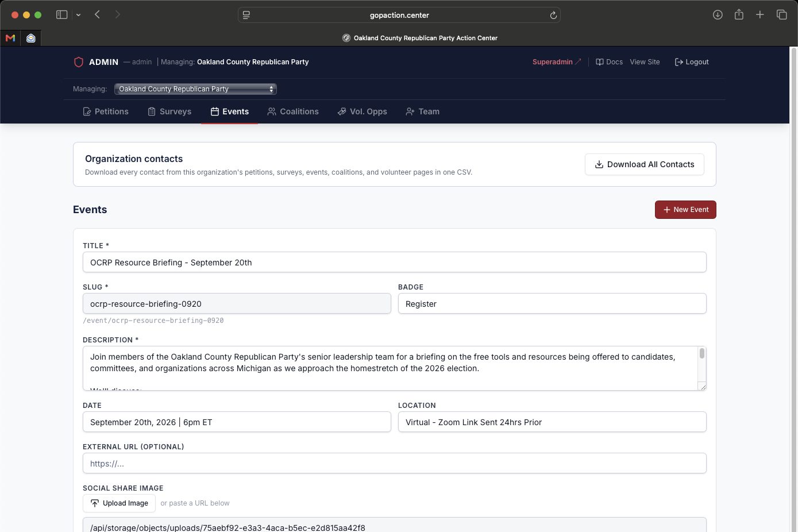Edit the Badge field containing Register
The image size is (798, 532).
coord(552,304)
